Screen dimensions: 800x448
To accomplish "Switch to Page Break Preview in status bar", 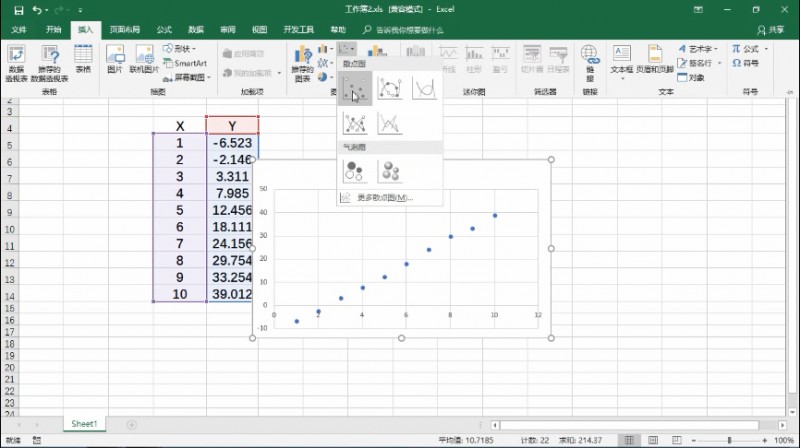I will [x=677, y=440].
